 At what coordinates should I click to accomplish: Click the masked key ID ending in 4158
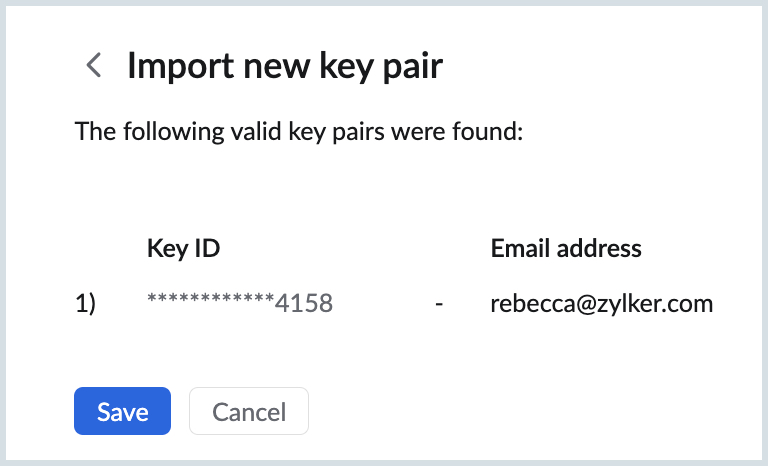[x=240, y=304]
